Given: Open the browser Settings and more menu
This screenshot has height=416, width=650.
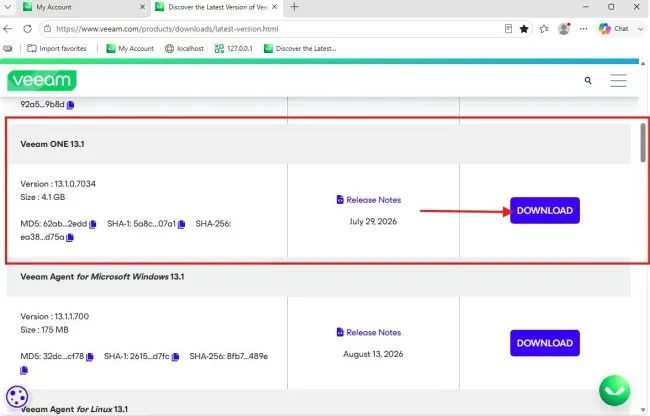Looking at the screenshot, I should 583,29.
